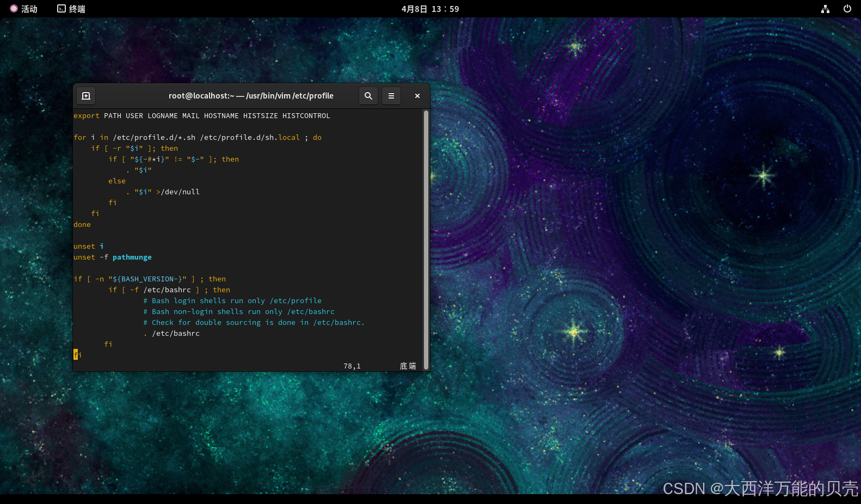Click the terminal vertical scrollbar
This screenshot has height=504, width=861.
426,240
